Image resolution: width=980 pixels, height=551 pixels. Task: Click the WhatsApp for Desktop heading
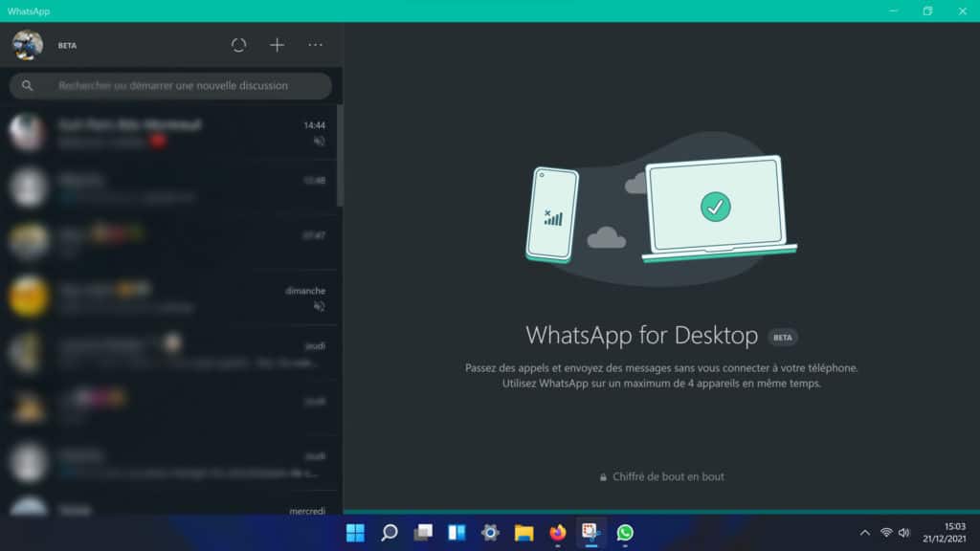[642, 336]
